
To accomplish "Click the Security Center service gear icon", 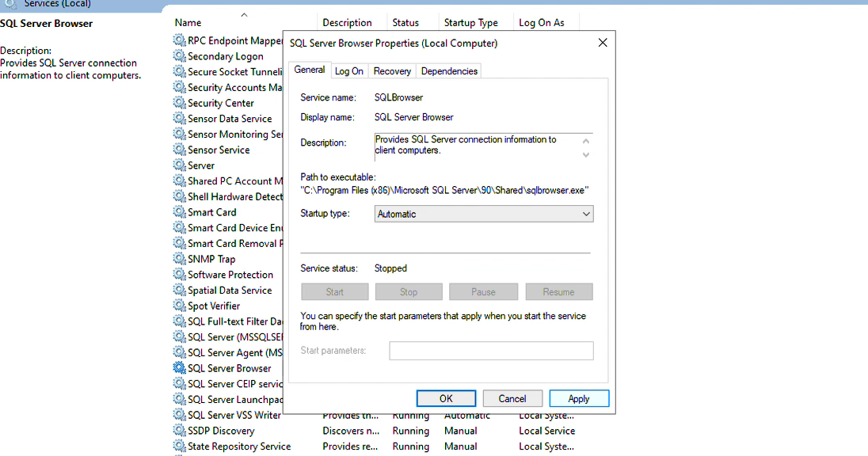I will point(179,103).
